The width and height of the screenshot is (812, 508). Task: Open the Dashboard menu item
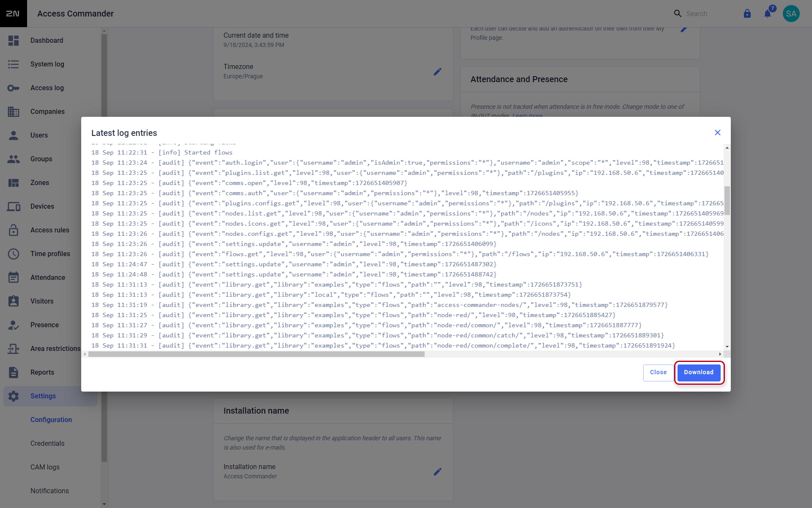point(51,41)
